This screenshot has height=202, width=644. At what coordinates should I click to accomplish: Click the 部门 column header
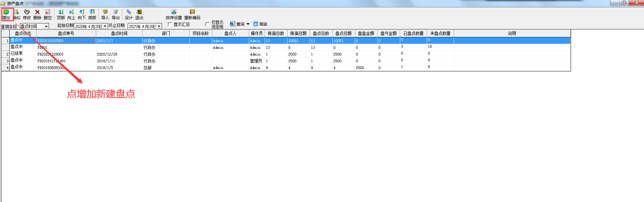click(x=166, y=33)
